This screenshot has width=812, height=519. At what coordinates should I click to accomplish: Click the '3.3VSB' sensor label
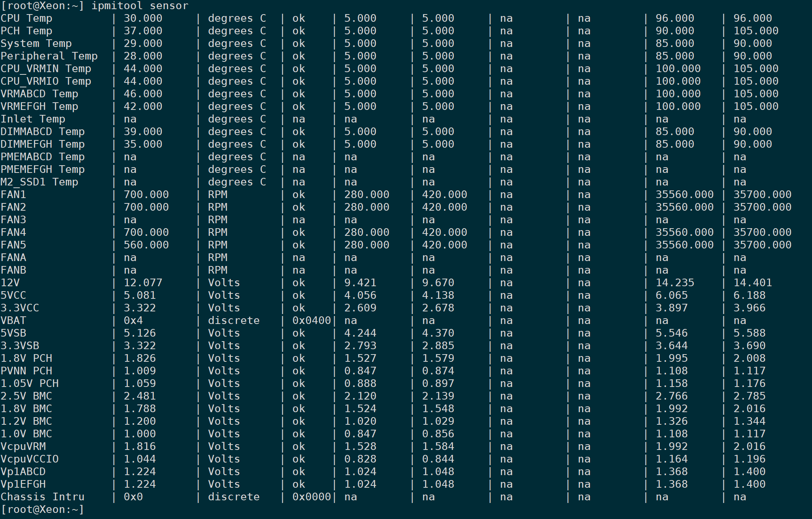pyautogui.click(x=20, y=346)
